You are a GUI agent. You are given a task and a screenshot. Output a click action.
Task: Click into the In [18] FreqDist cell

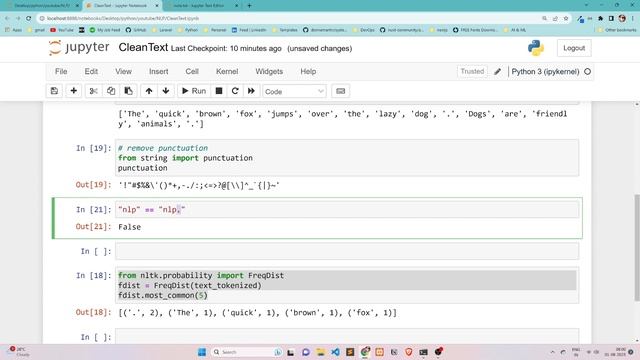[347, 285]
